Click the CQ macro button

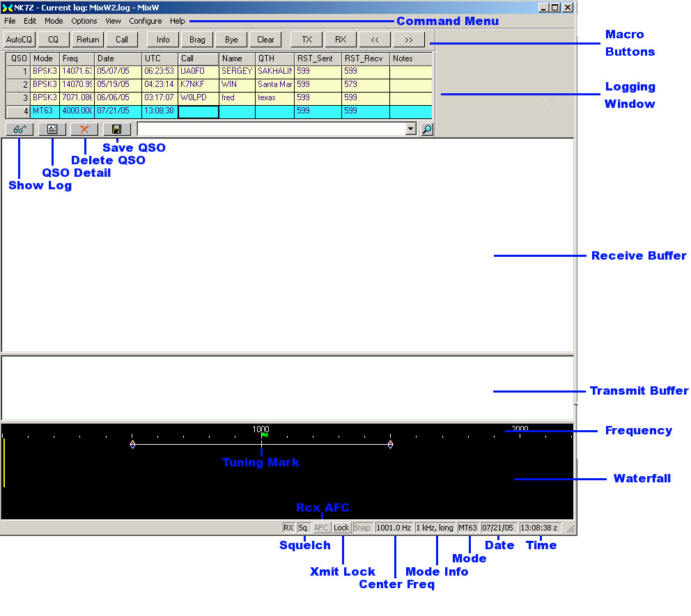point(54,39)
